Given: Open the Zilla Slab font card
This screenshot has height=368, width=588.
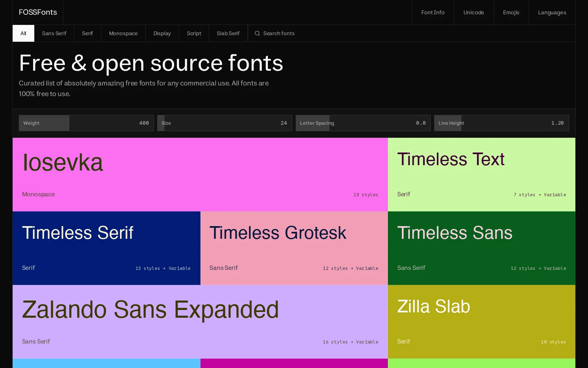Looking at the screenshot, I should (x=482, y=322).
